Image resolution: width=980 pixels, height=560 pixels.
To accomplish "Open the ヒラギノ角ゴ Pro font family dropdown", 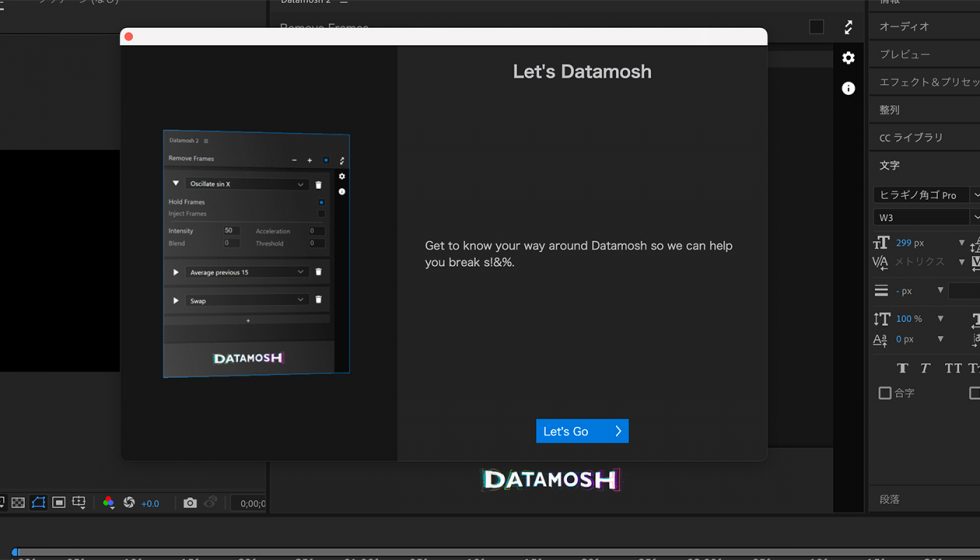I will point(926,195).
